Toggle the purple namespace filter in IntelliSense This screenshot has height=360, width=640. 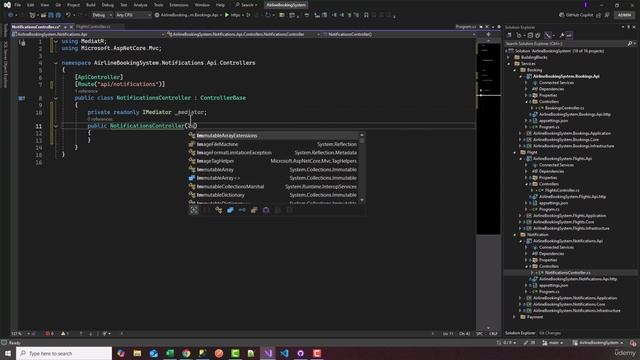[x=266, y=210]
